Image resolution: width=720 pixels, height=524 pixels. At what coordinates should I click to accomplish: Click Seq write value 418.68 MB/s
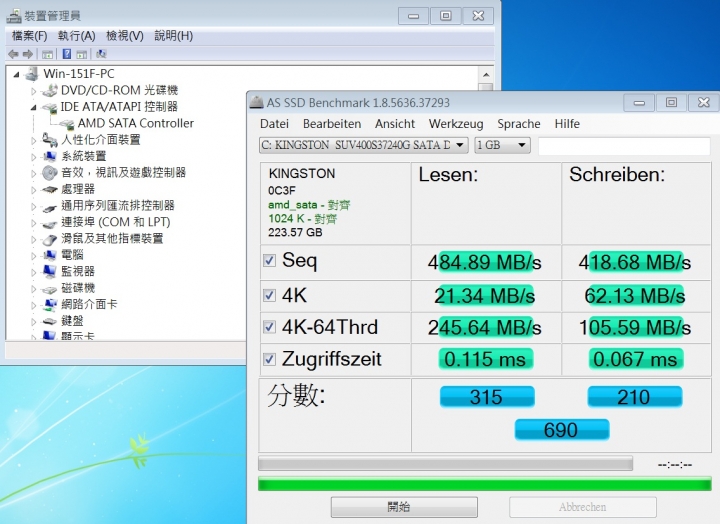635,262
